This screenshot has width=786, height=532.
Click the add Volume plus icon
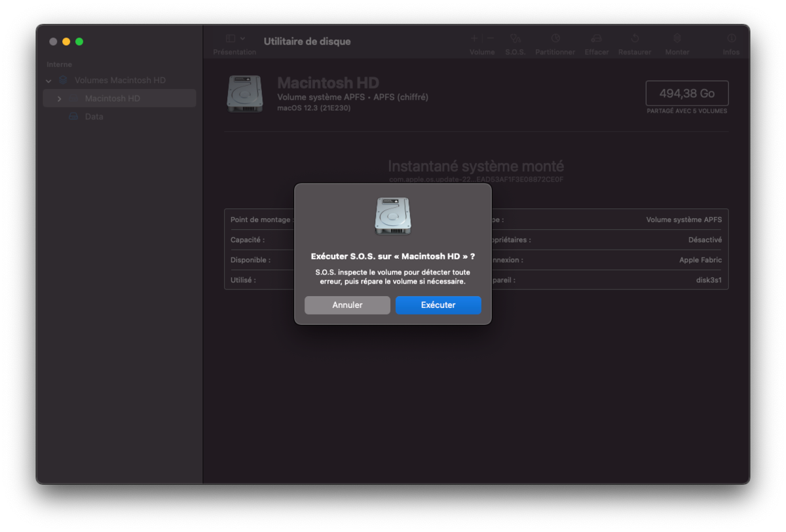tap(474, 39)
